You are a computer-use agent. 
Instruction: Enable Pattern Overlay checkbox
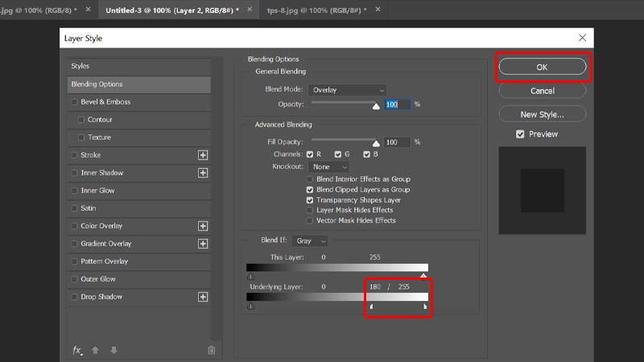pos(74,261)
